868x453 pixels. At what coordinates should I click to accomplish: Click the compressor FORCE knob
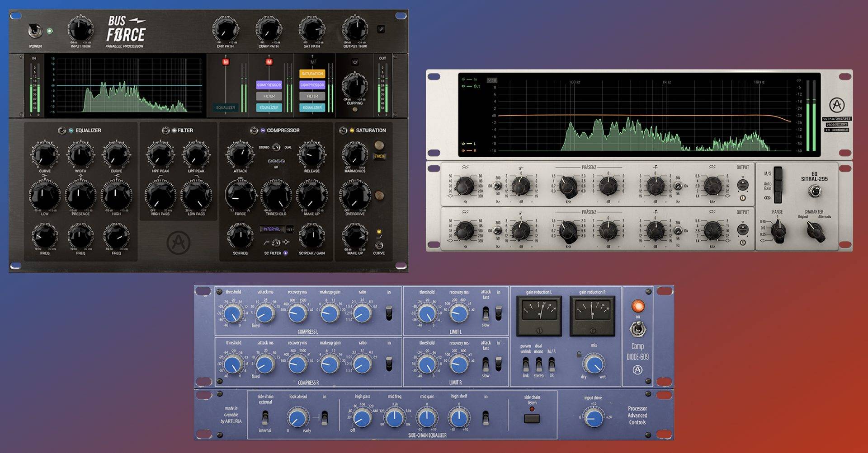coord(240,195)
